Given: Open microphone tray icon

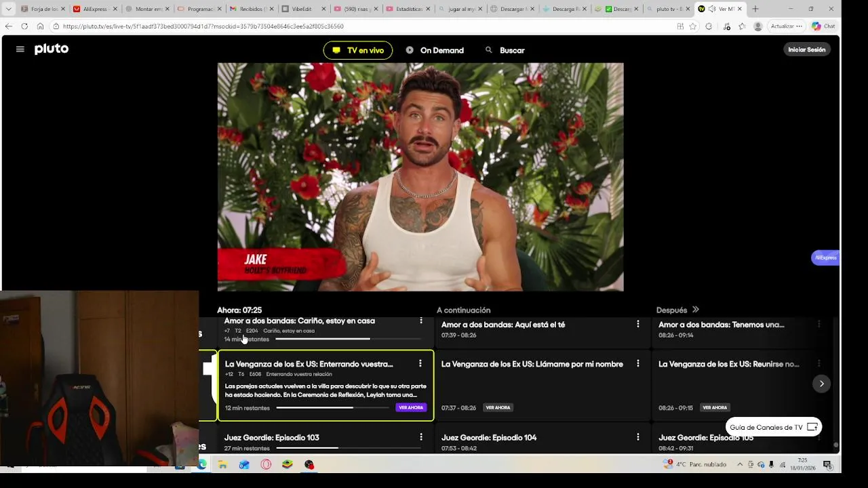Looking at the screenshot, I should tap(772, 464).
